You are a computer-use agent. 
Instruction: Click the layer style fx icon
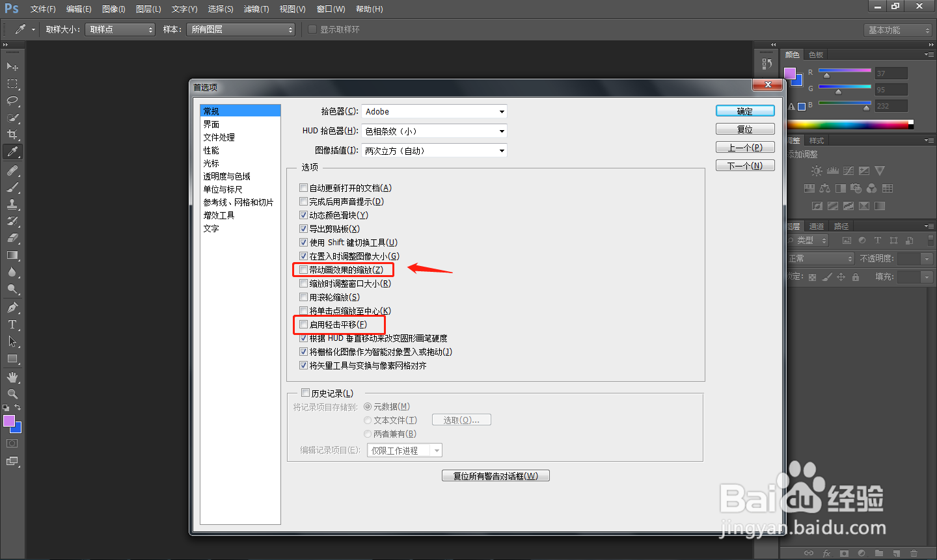coord(826,553)
